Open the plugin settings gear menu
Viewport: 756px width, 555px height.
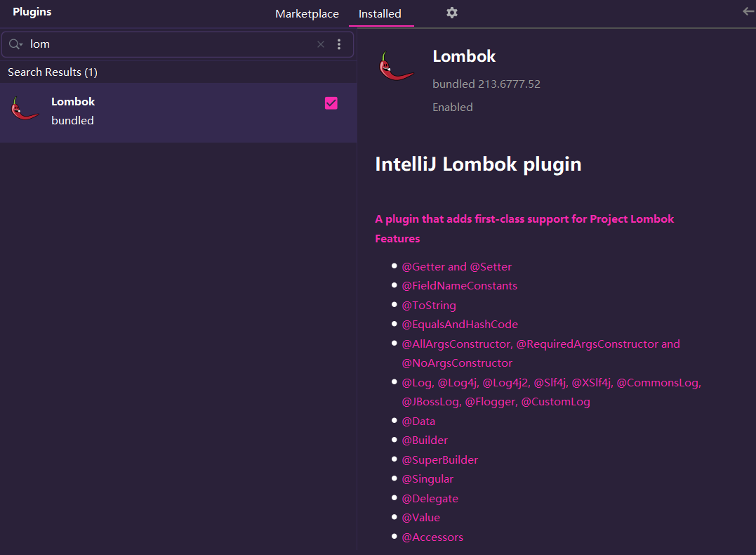tap(452, 13)
